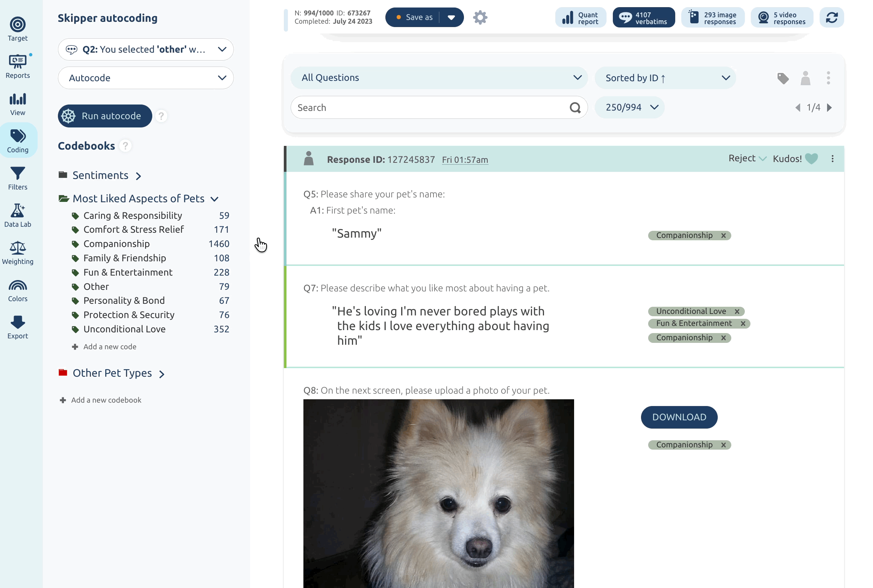Screen dimensions: 873x588
Task: Click help question mark beside Run autocode
Action: 161,116
